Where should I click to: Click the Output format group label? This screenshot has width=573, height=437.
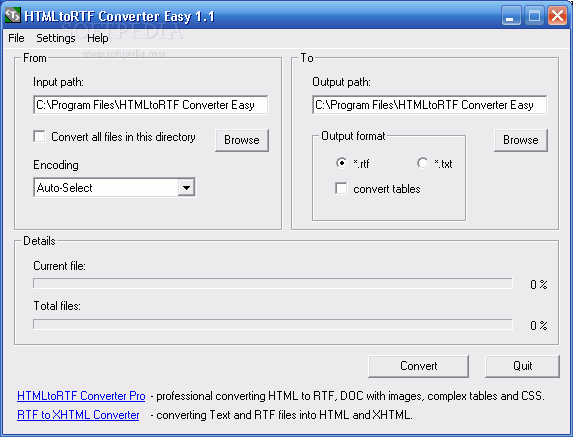353,136
